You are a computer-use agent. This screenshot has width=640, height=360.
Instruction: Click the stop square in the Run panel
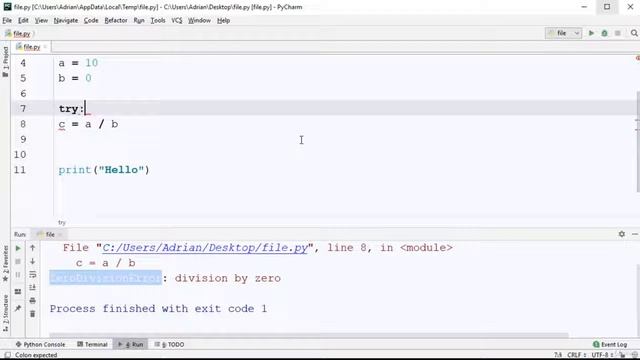18,262
